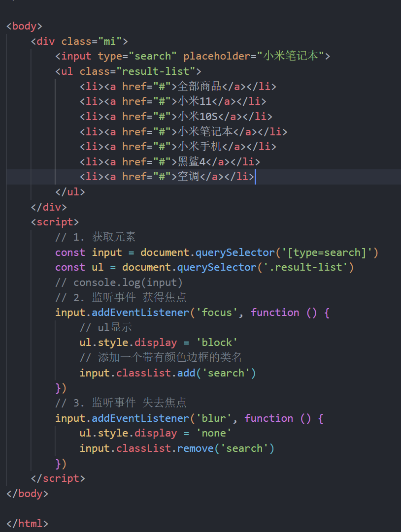Click the list item line with 全部商品
This screenshot has height=532, width=401.
point(178,86)
